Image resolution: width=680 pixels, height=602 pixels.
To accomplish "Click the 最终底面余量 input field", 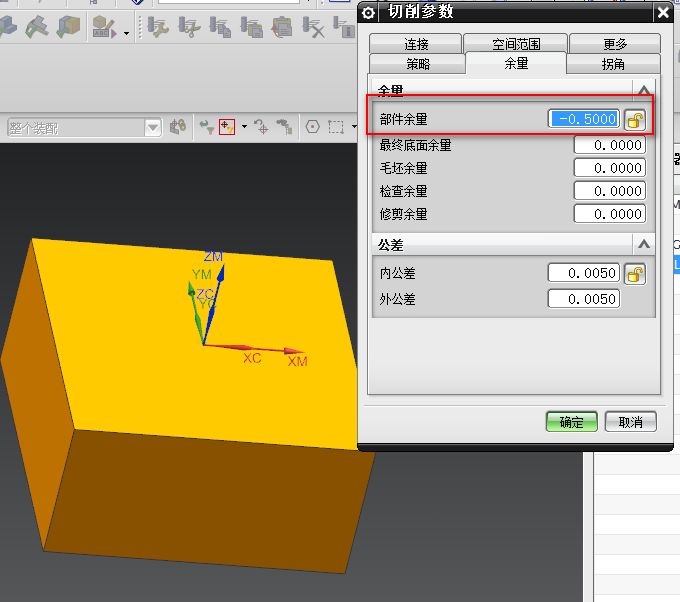I will point(609,145).
